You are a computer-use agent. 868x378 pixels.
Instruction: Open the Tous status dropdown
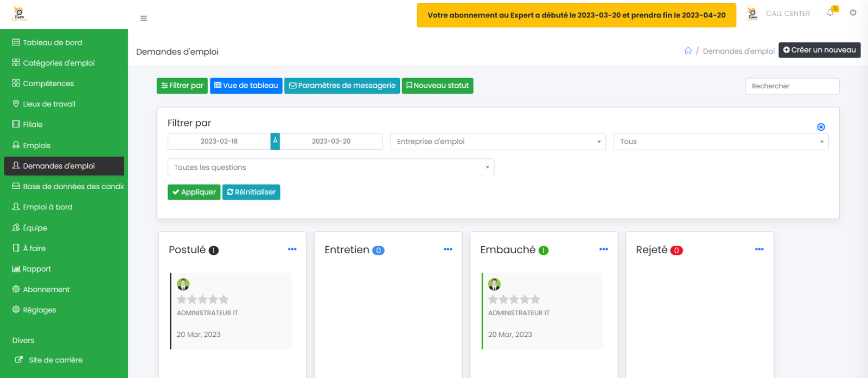pos(720,142)
